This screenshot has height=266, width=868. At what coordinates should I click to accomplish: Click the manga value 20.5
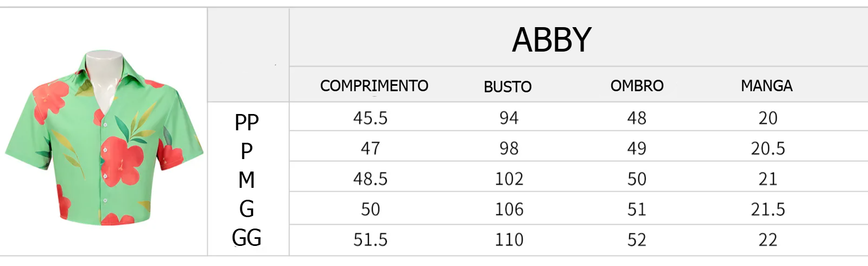tap(768, 149)
